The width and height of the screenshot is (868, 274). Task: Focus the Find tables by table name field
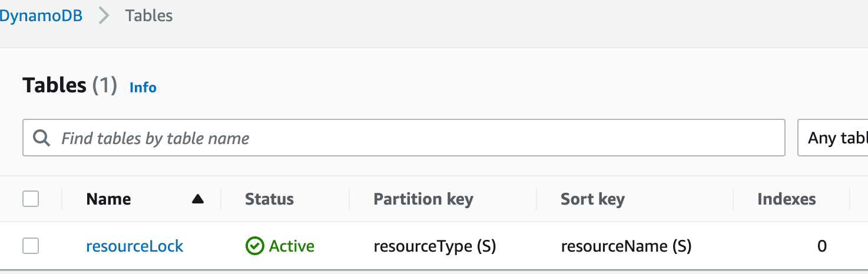point(412,138)
